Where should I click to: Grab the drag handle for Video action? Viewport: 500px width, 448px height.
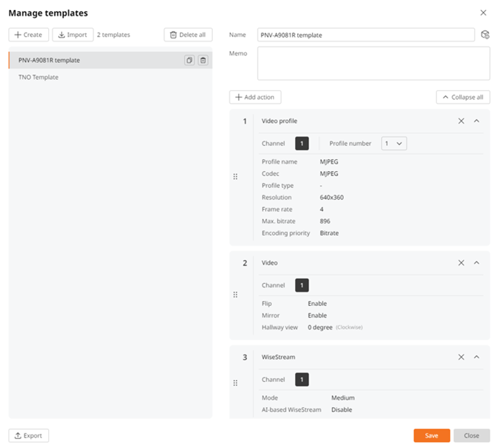(235, 295)
